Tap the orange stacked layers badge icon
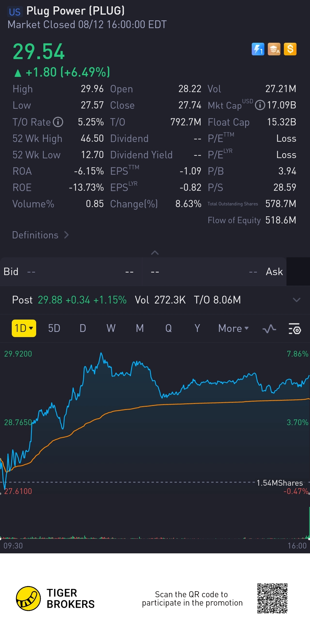The width and height of the screenshot is (310, 644). pos(274,49)
